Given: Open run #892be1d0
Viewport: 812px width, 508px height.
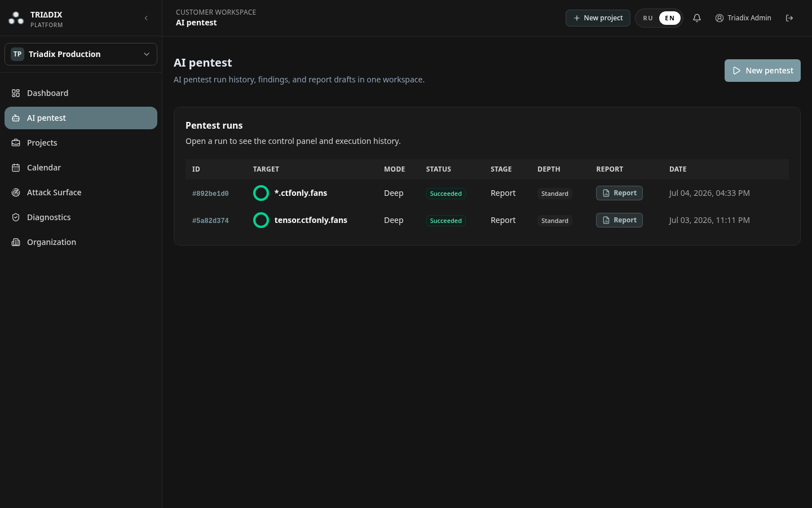Looking at the screenshot, I should coord(210,194).
